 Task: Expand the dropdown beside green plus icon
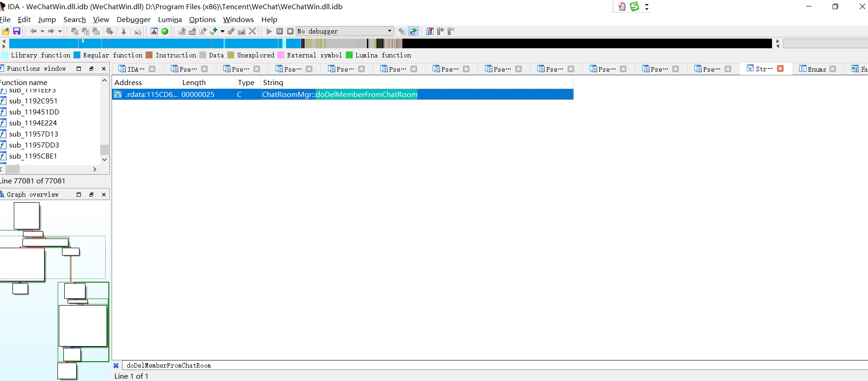tap(222, 31)
